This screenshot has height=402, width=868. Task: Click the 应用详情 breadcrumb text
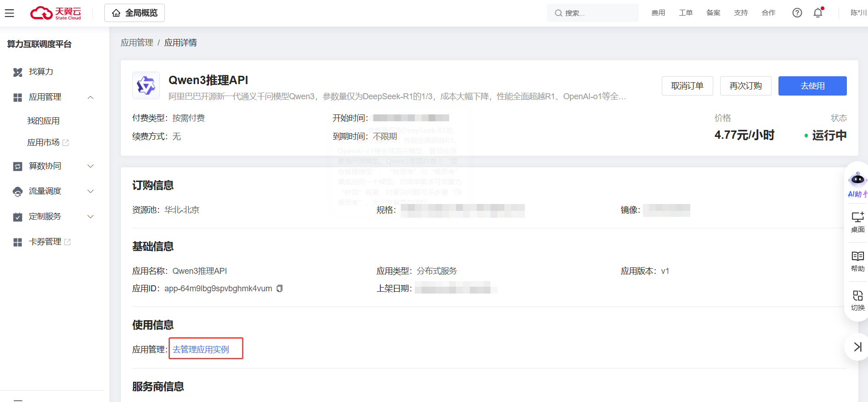coord(180,43)
